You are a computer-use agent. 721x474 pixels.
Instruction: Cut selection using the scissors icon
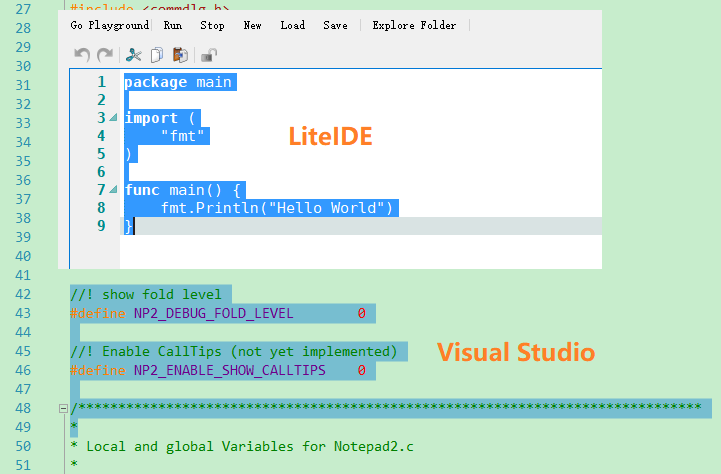point(133,55)
